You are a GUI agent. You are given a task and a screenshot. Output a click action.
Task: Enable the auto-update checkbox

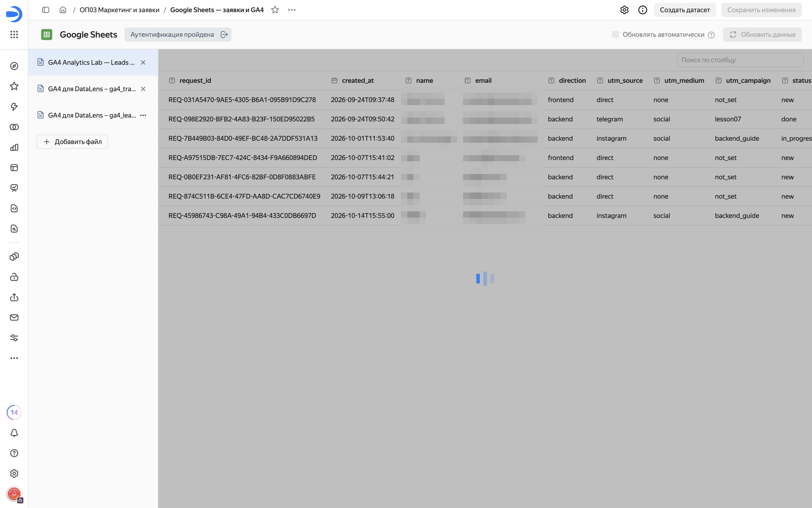click(x=615, y=35)
